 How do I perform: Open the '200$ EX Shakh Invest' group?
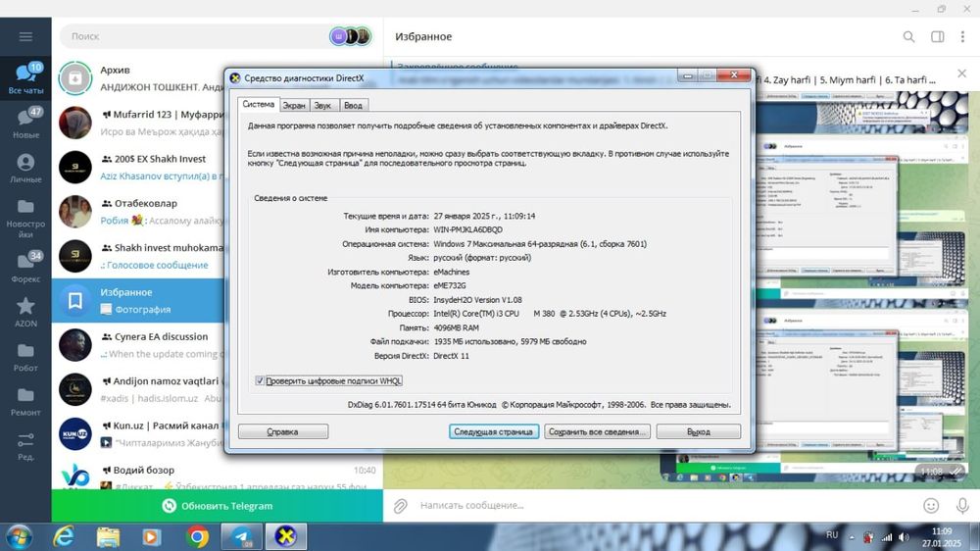pos(139,167)
